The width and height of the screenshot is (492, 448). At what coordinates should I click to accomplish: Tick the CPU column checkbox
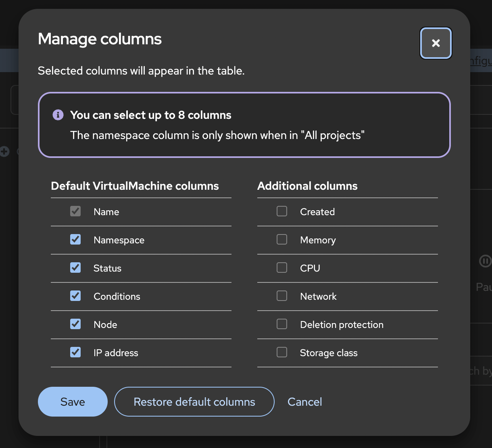click(x=282, y=268)
